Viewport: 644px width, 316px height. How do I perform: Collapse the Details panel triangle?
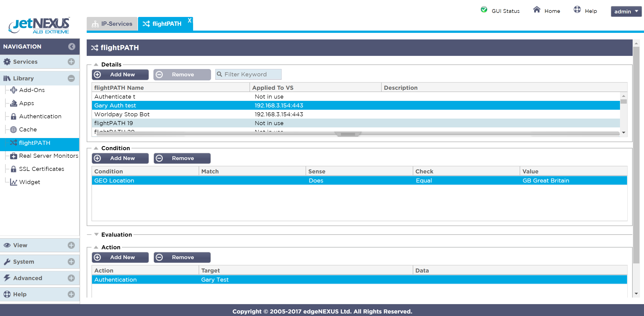(x=96, y=64)
